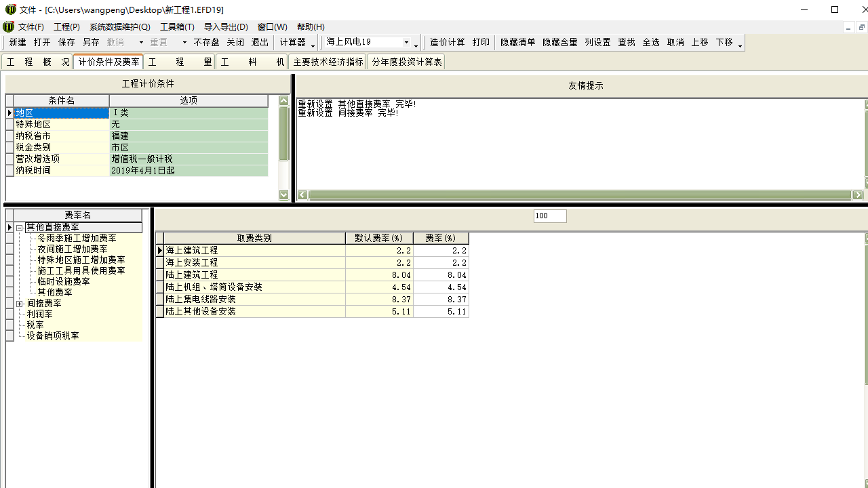Click 隐藏清单 in the toolbar
Image resolution: width=868 pixels, height=488 pixels.
tap(517, 42)
